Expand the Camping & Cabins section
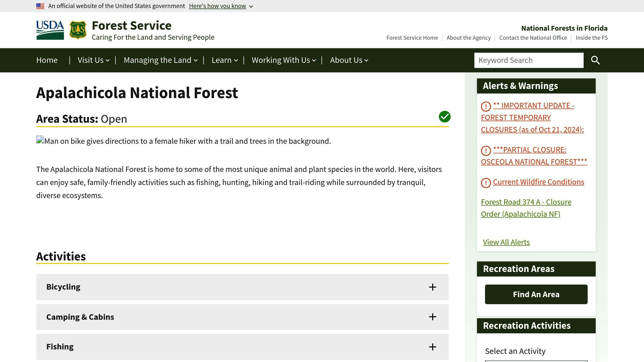This screenshot has width=644, height=362. pyautogui.click(x=243, y=317)
